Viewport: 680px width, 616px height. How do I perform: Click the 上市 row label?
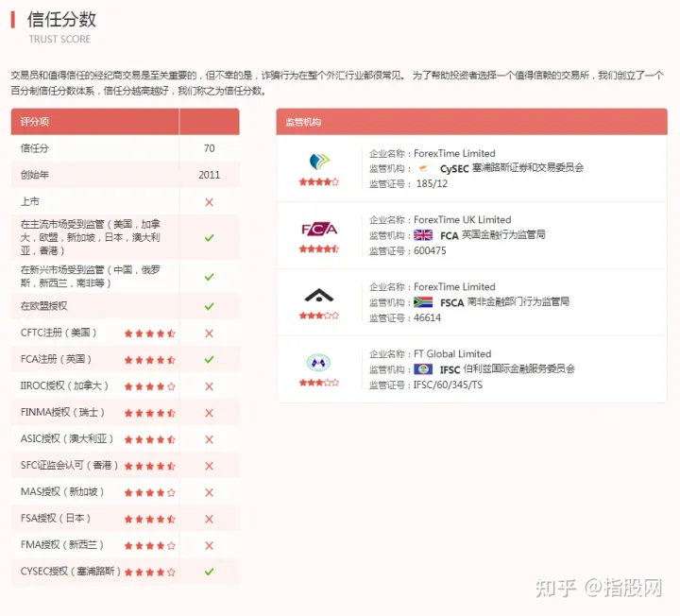point(30,202)
